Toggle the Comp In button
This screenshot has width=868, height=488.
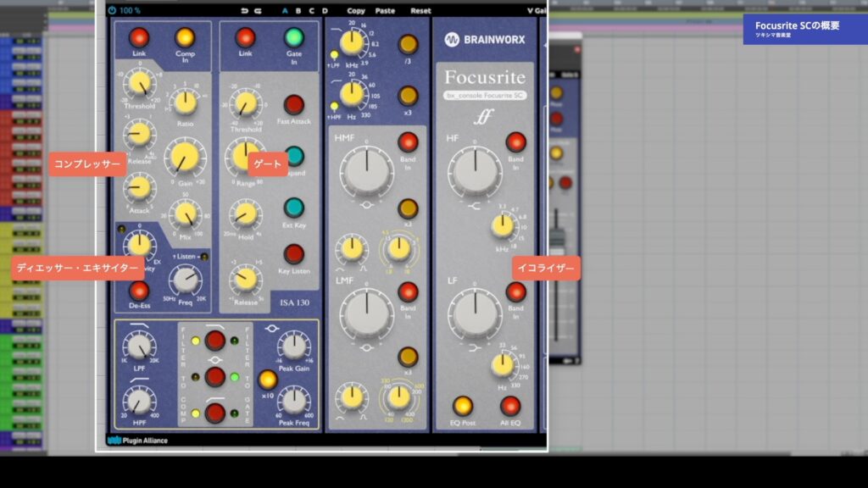(x=185, y=37)
